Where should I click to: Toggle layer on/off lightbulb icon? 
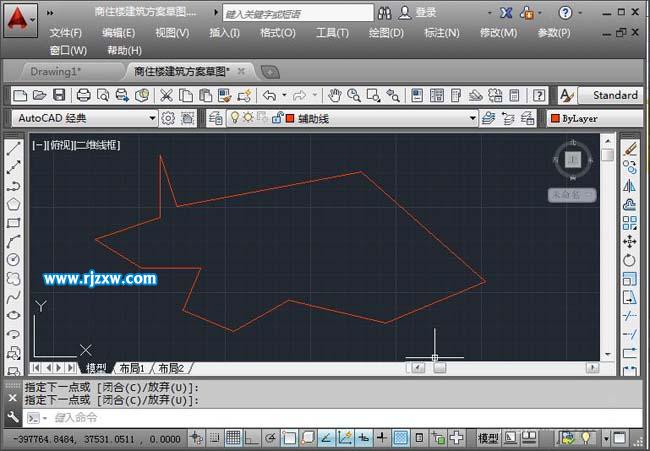pyautogui.click(x=235, y=118)
